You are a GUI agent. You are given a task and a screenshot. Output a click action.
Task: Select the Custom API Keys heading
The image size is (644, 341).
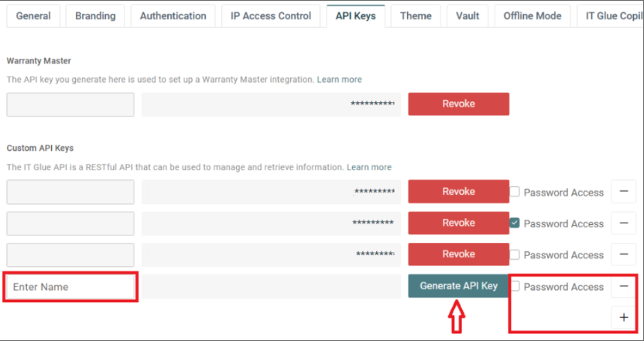[x=39, y=148]
